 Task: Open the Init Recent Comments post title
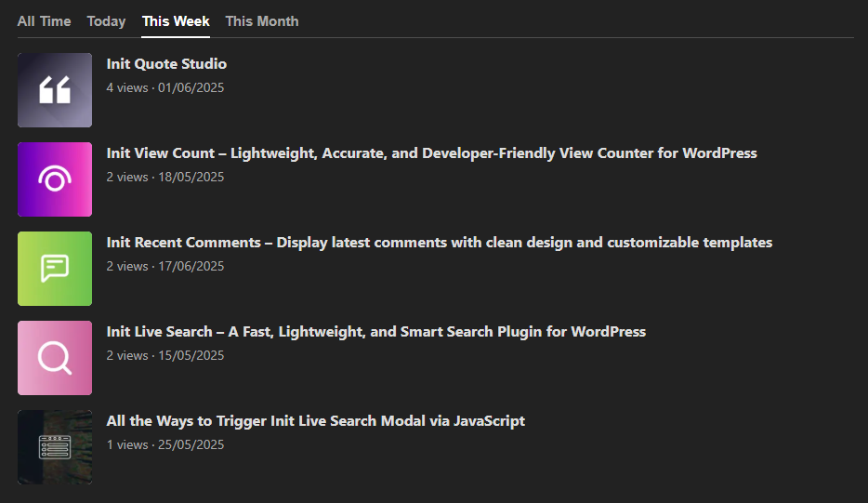tap(439, 243)
